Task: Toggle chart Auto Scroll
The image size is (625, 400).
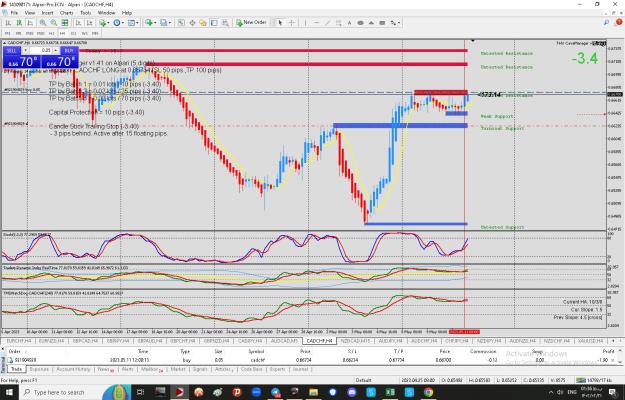Action: click(79, 23)
